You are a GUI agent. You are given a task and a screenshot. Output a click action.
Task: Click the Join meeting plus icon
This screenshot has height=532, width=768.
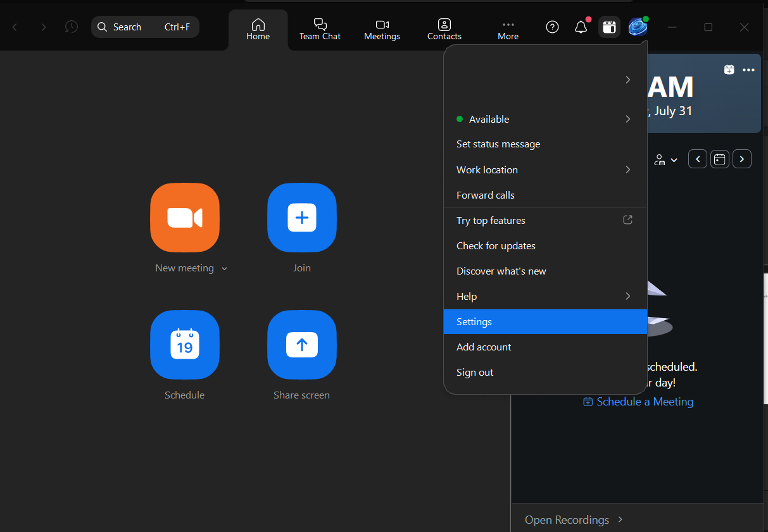tap(301, 218)
